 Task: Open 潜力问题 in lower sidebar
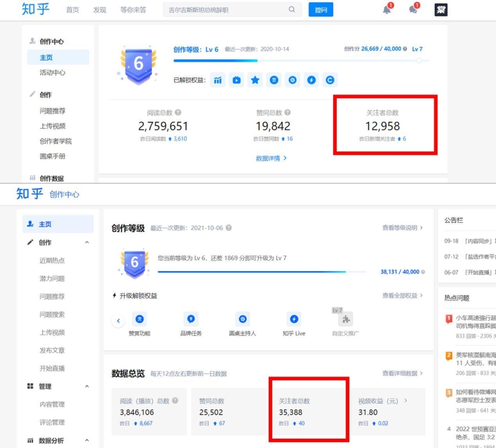(52, 278)
